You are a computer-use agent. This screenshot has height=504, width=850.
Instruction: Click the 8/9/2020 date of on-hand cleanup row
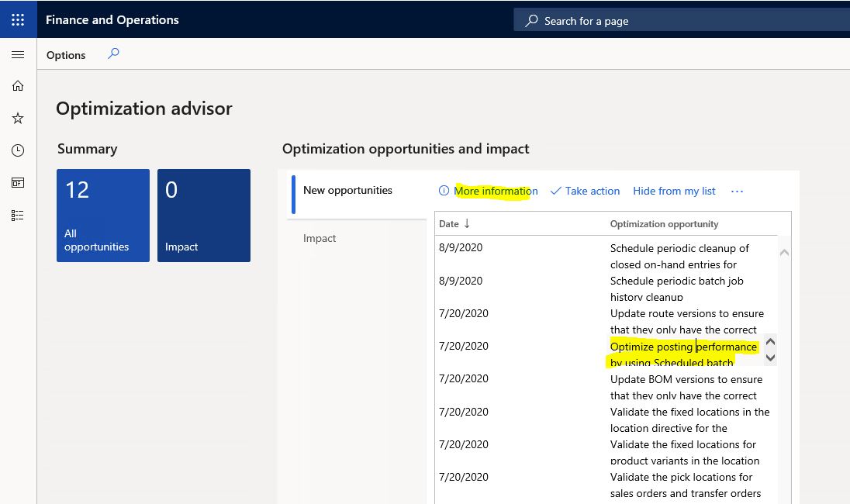460,247
